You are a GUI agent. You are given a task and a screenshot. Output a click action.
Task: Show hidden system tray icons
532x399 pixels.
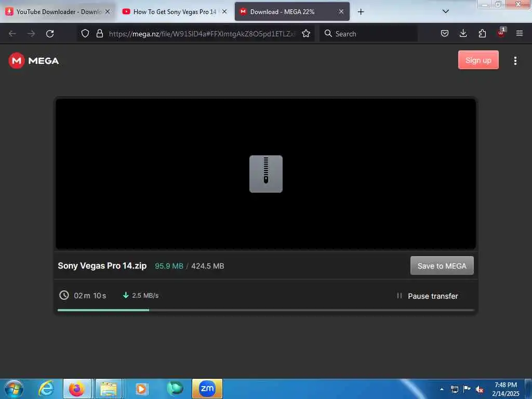[x=442, y=389]
